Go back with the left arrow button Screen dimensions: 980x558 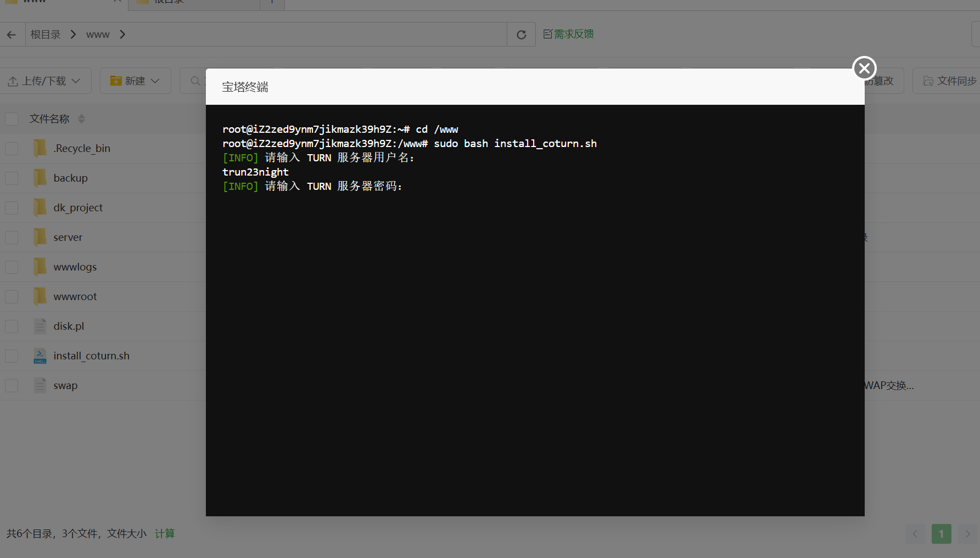tap(12, 35)
